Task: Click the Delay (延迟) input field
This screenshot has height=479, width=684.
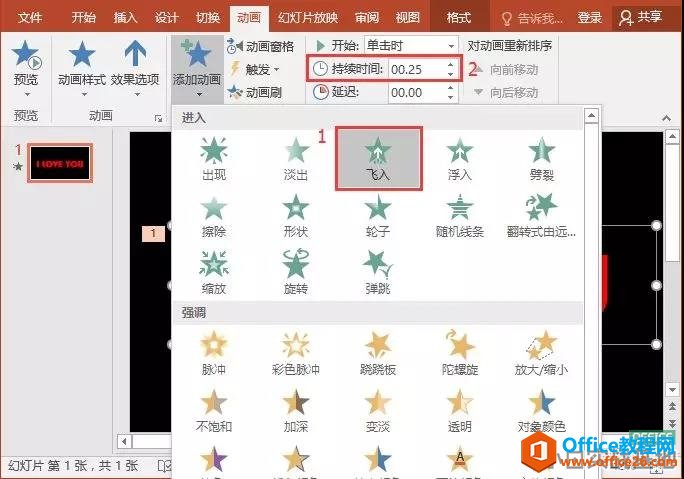Action: 417,92
